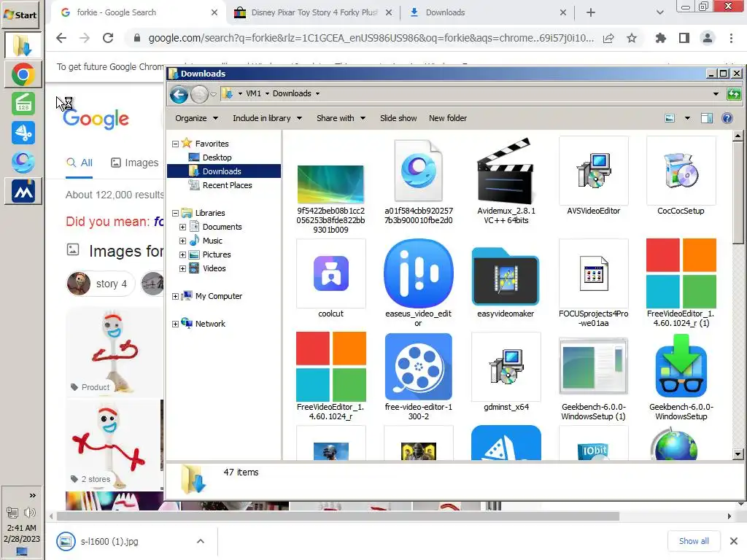Screen dimensions: 747x560
Task: Open the Avidemux_2.8.1 VC++ 64bits file
Action: [506, 181]
